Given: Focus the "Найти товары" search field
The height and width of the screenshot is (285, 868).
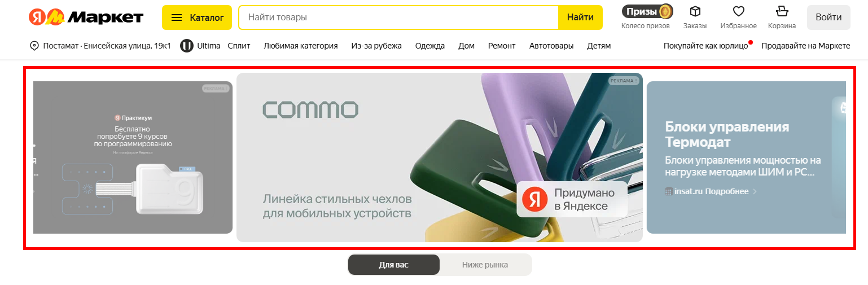Looking at the screenshot, I should tap(398, 17).
